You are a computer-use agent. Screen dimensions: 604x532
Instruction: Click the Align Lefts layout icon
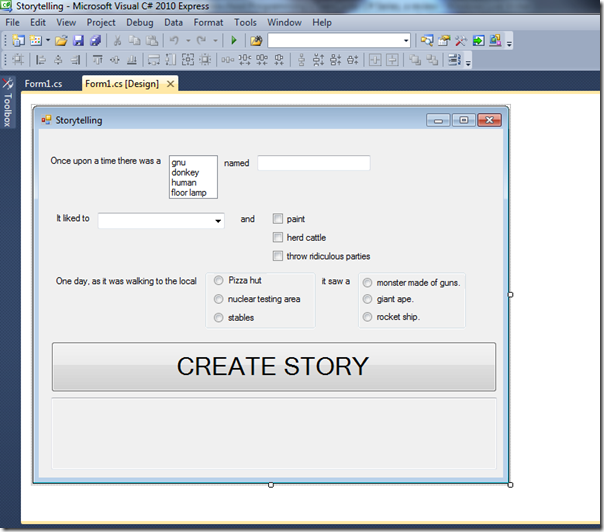41,60
